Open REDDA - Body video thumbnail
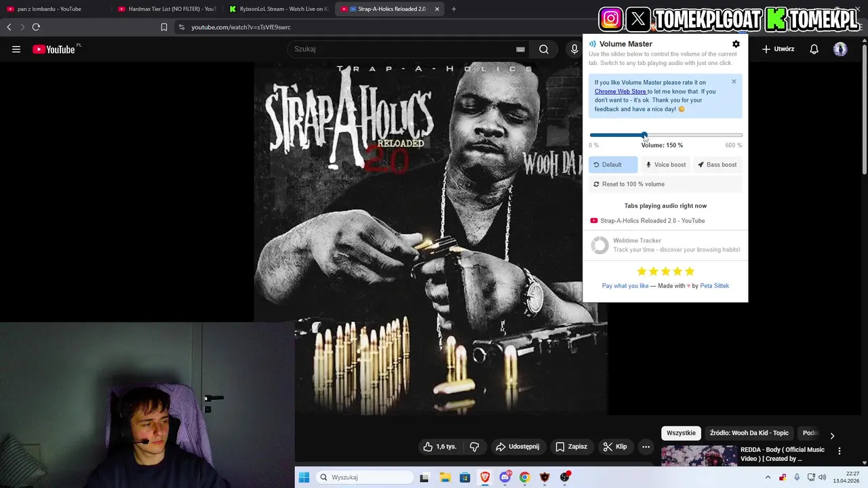Viewport: 868px width, 488px height. [x=698, y=455]
